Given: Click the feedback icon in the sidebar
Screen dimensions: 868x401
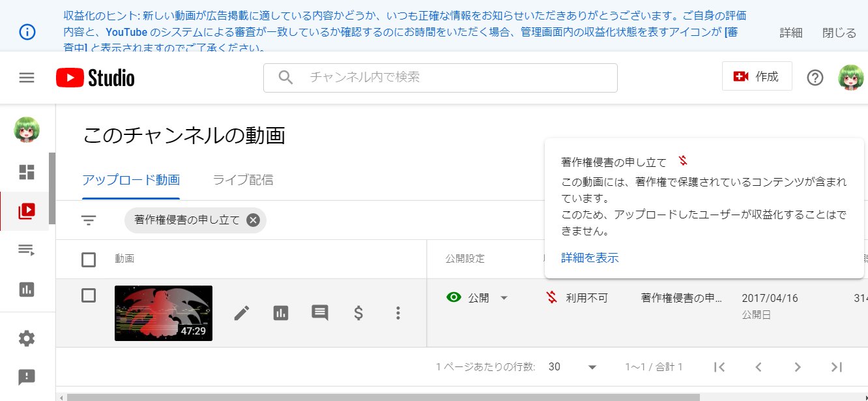Looking at the screenshot, I should (26, 377).
